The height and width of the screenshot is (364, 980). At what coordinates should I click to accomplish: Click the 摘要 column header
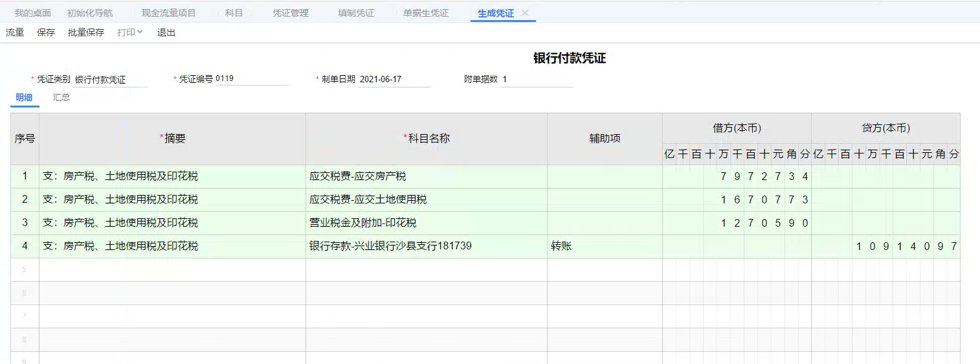point(172,139)
